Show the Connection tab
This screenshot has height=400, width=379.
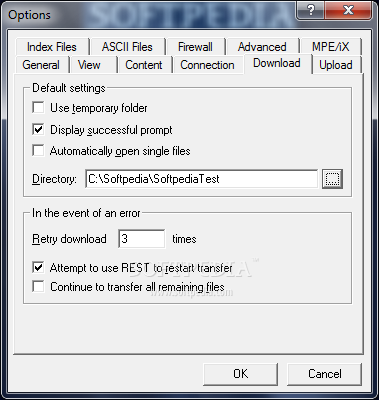tap(207, 65)
